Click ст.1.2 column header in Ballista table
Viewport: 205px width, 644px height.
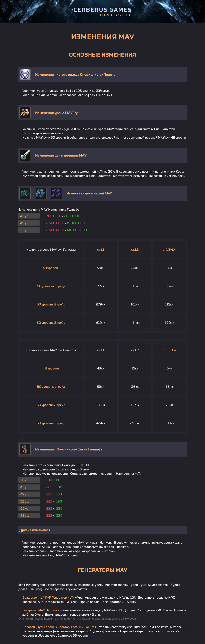(x=135, y=350)
